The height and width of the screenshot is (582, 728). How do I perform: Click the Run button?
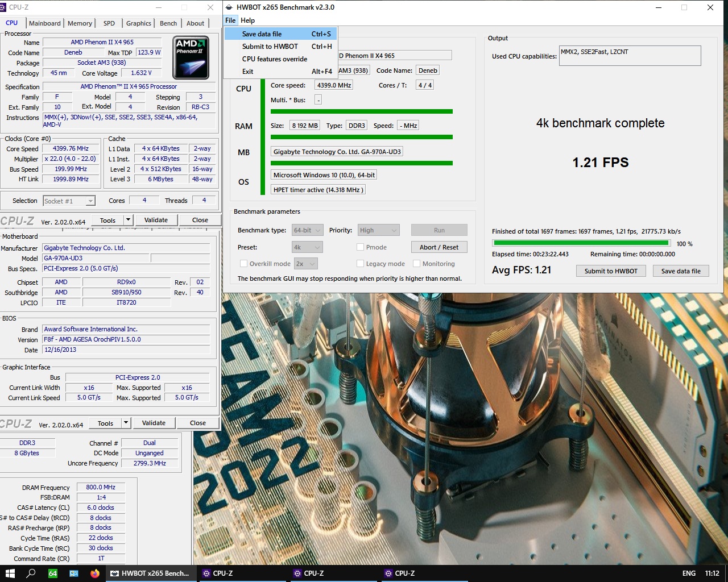pyautogui.click(x=439, y=230)
